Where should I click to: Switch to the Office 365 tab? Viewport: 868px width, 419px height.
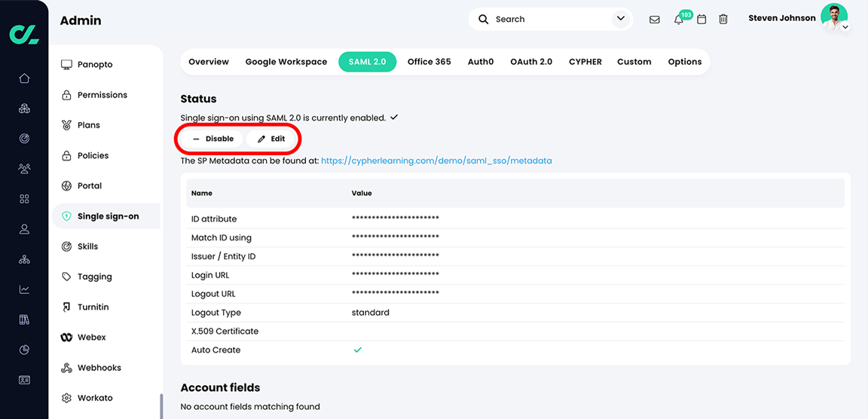coord(429,62)
